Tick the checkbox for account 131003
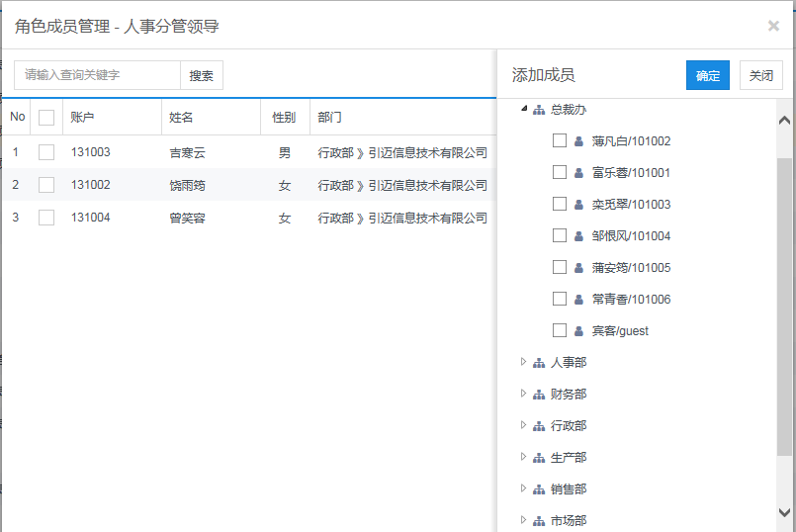796x532 pixels. [46, 152]
